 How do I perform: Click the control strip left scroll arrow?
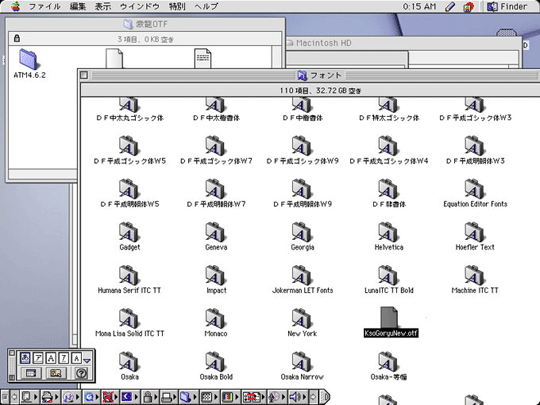pos(14,397)
